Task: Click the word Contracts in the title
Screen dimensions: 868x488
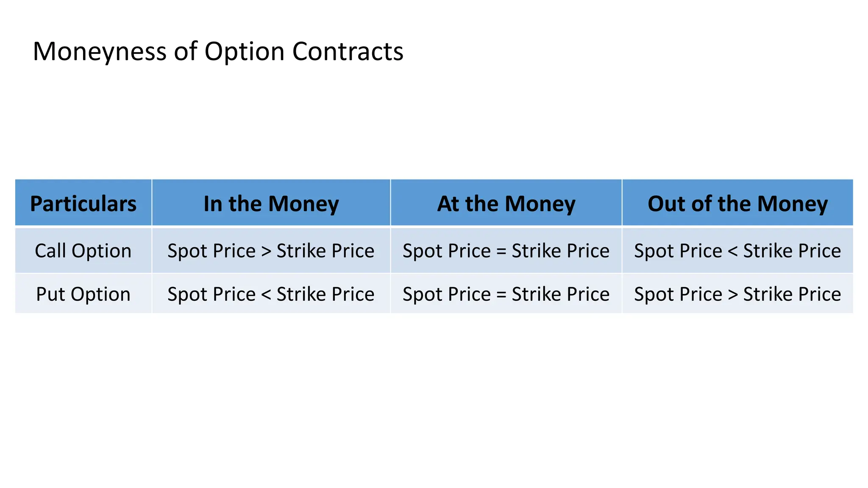Action: tap(348, 52)
